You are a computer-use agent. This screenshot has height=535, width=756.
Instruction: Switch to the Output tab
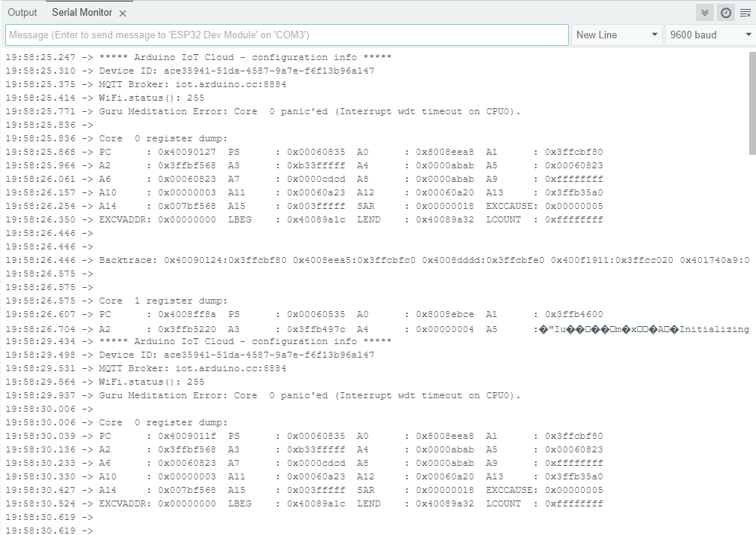[22, 12]
